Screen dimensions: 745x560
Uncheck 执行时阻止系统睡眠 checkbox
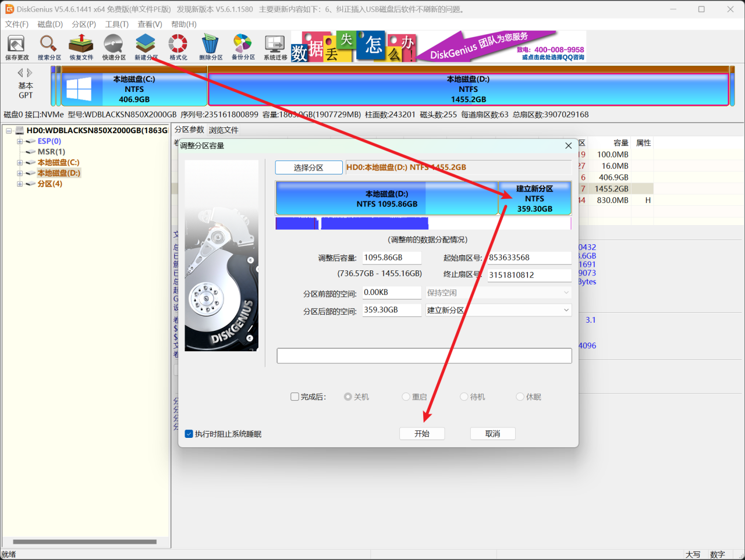point(189,434)
